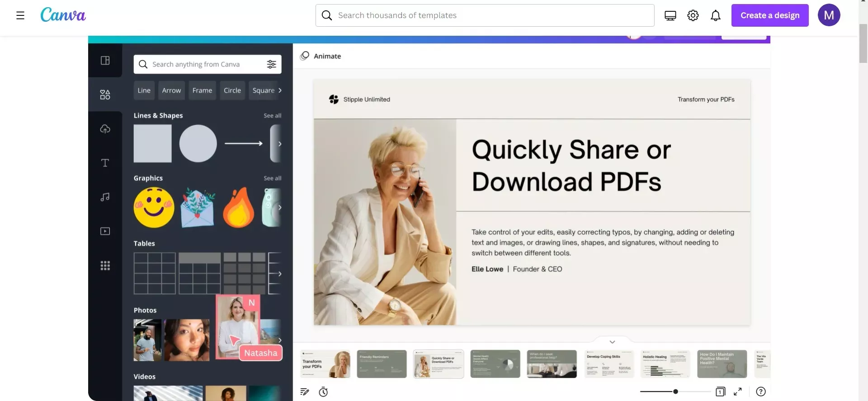
Task: Open the M account avatar
Action: coord(829,15)
